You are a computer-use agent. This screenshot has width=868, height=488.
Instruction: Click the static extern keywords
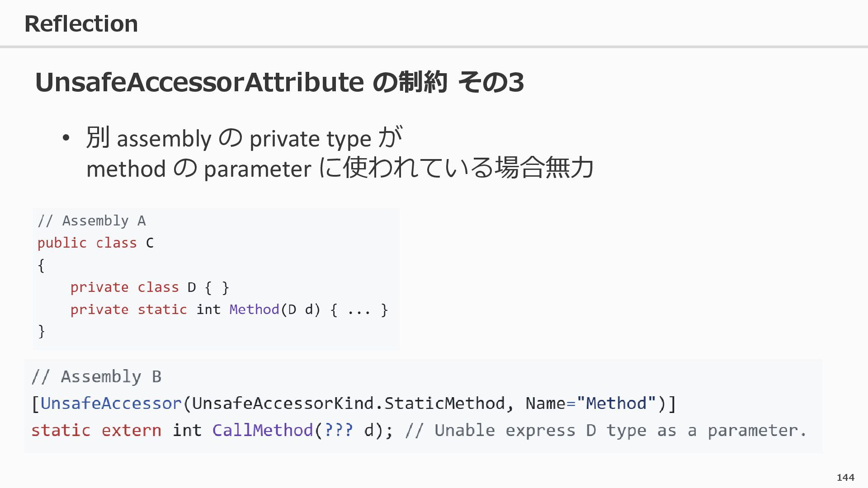(x=96, y=430)
